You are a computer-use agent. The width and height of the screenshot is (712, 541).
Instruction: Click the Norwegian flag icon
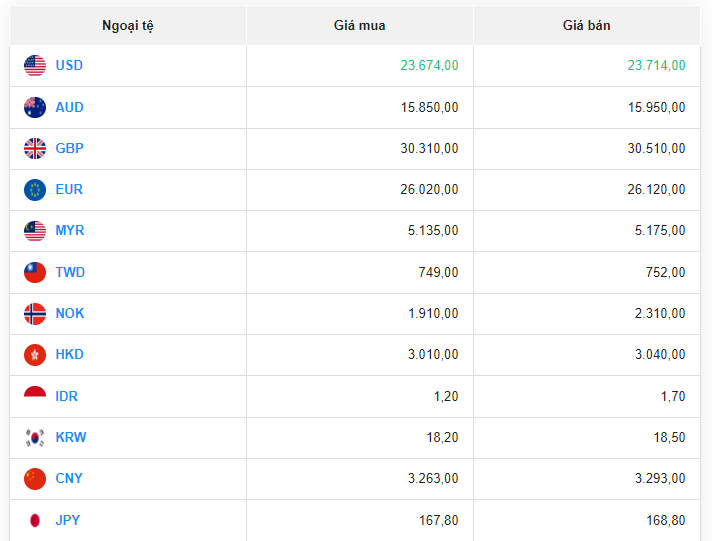coord(35,314)
